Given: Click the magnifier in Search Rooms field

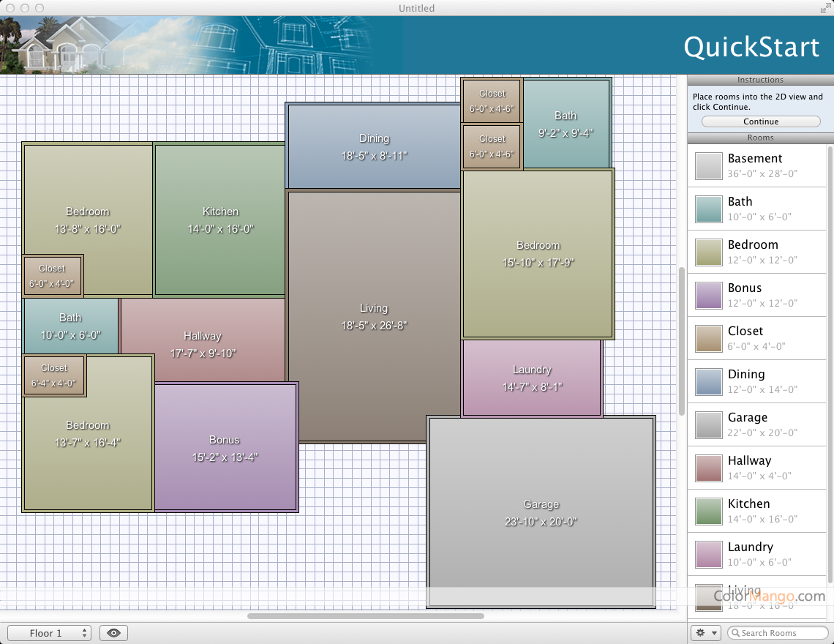Looking at the screenshot, I should [x=736, y=633].
